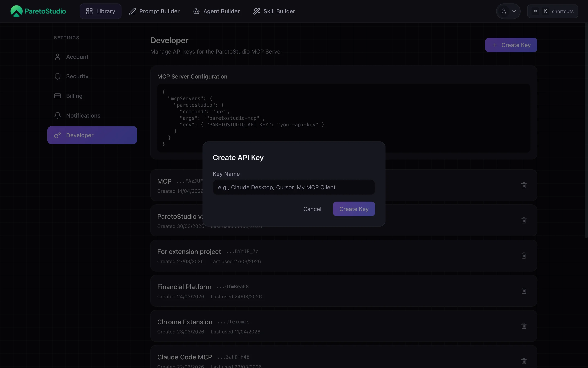Click the Library grid icon

tap(89, 11)
